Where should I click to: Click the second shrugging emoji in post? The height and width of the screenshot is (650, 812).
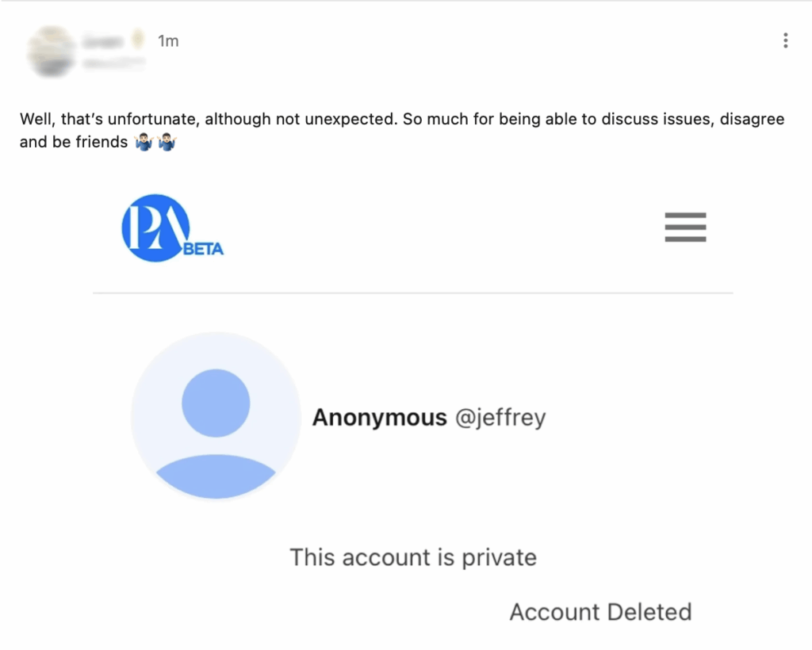point(167,143)
